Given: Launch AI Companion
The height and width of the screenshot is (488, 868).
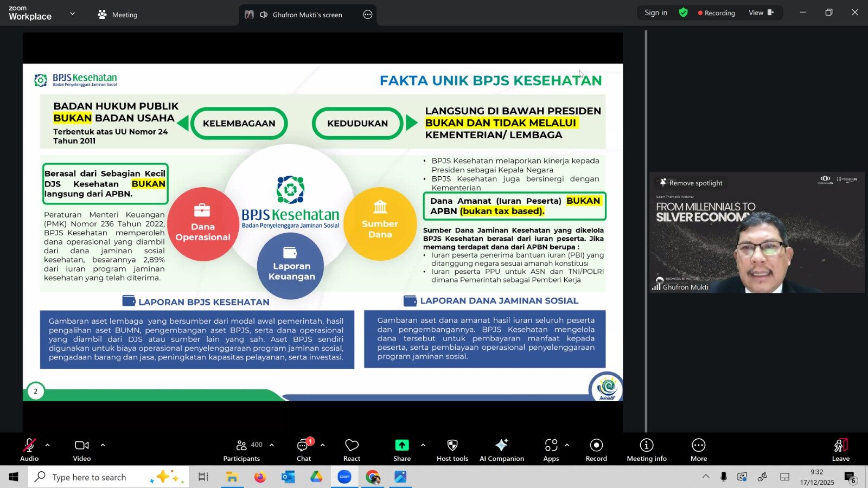Looking at the screenshot, I should point(501,450).
